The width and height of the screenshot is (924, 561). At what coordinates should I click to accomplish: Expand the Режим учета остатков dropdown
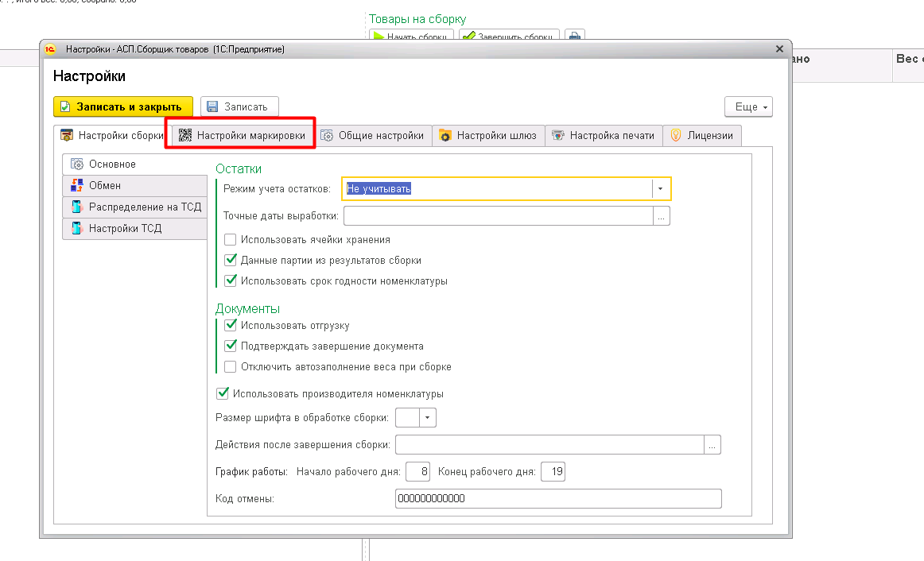pos(660,189)
